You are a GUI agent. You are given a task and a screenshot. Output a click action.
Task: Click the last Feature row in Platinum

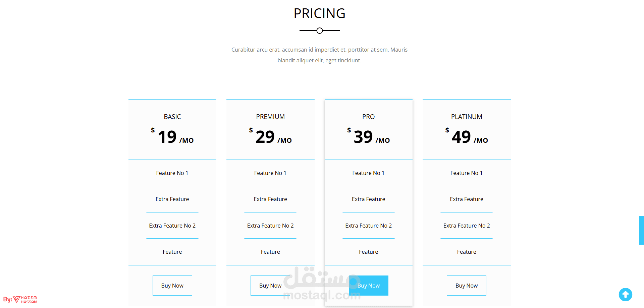pos(467,252)
